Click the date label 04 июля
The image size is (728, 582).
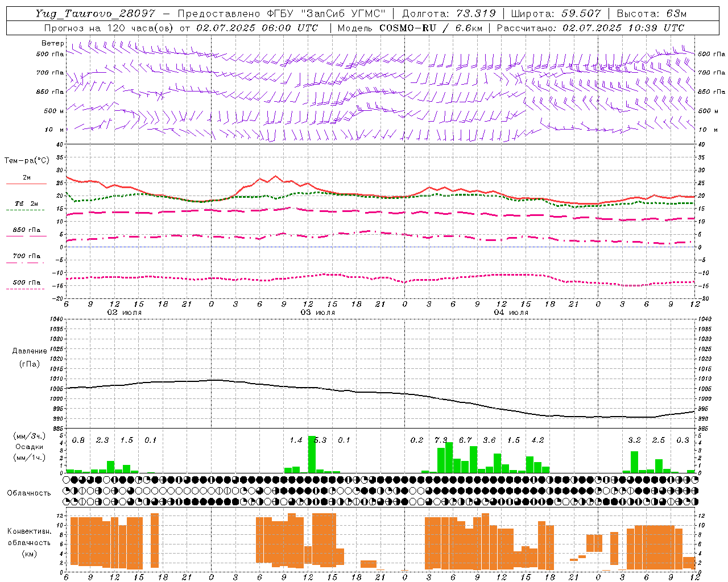tap(511, 313)
